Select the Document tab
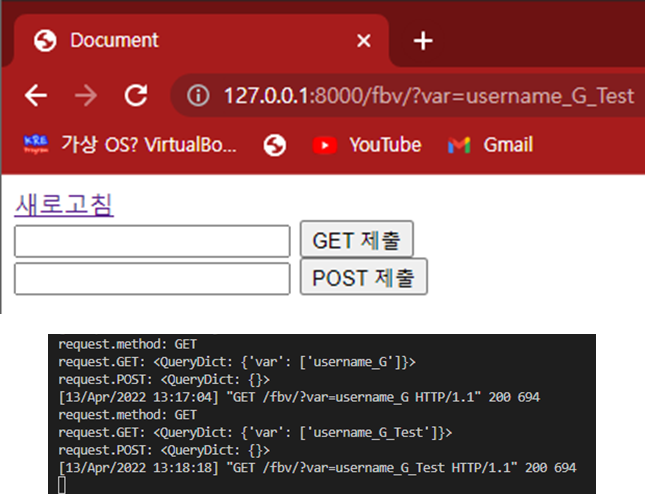 (202, 40)
